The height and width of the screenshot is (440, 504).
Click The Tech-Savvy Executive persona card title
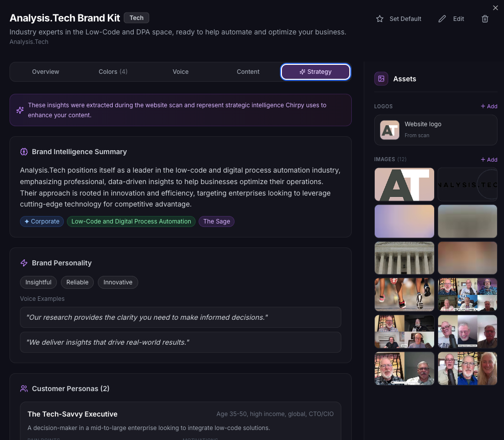pyautogui.click(x=72, y=414)
